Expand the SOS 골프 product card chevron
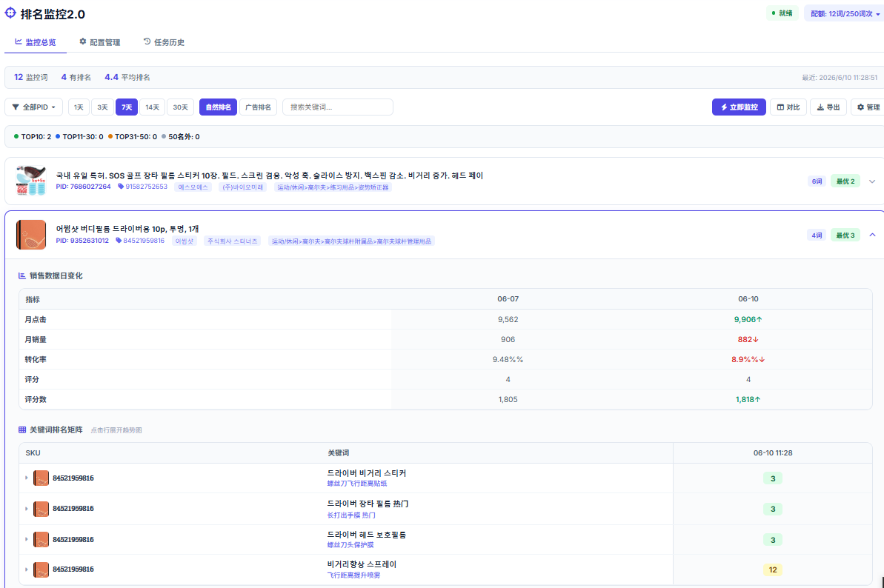Viewport: 884px width, 588px height. [x=872, y=181]
